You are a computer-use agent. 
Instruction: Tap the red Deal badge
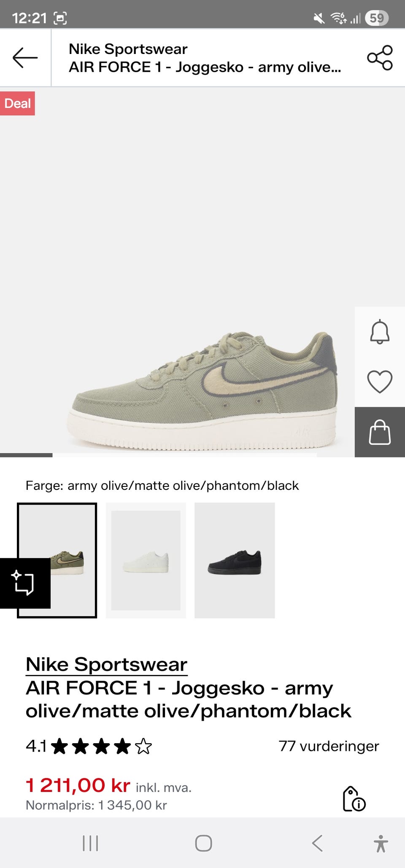pos(17,103)
